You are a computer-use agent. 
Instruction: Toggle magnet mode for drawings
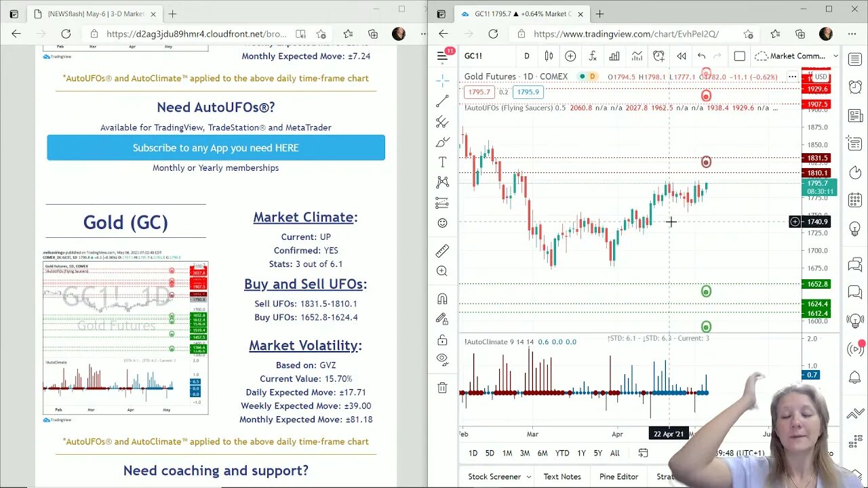click(x=442, y=299)
